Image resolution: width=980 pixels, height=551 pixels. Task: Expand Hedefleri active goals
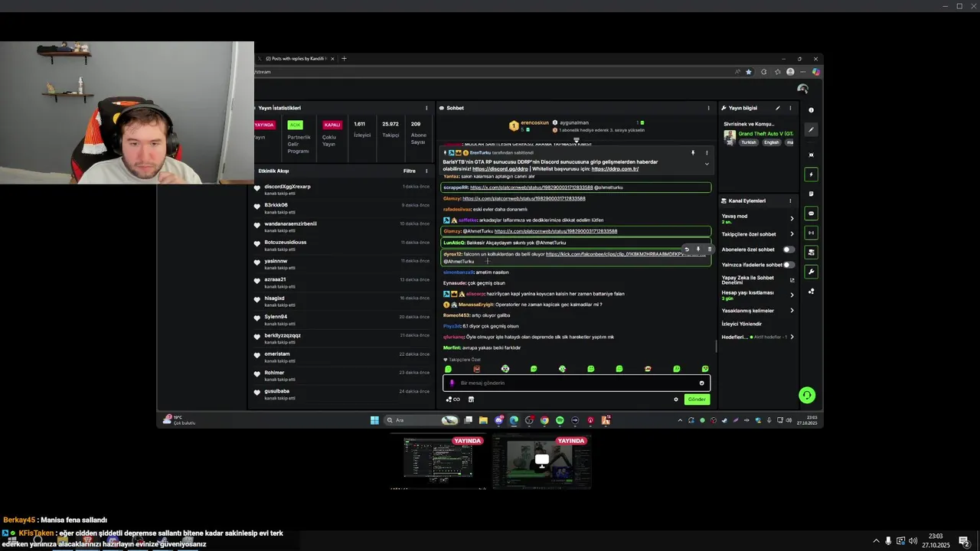pyautogui.click(x=792, y=337)
